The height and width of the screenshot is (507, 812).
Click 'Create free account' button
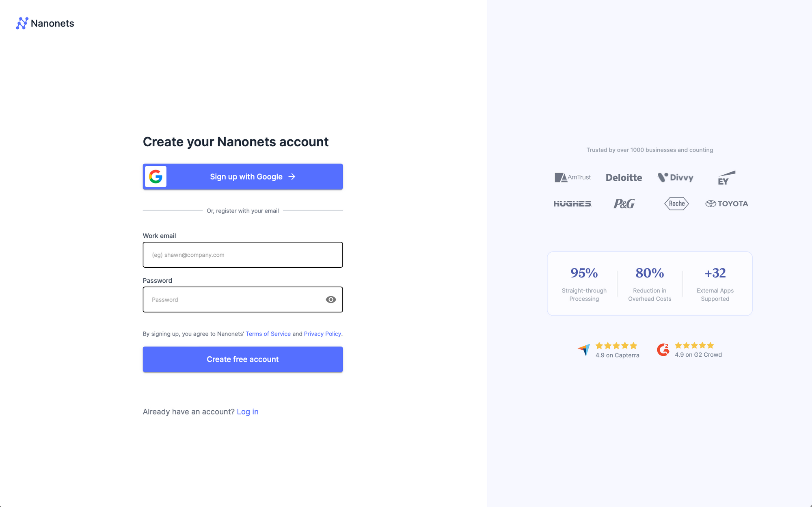click(x=243, y=359)
